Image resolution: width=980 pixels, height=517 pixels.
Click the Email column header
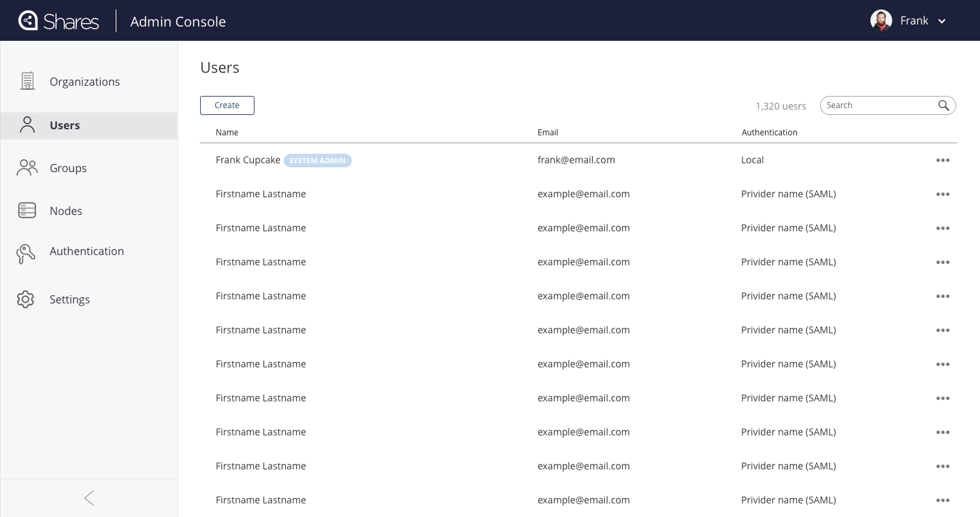pyautogui.click(x=548, y=132)
